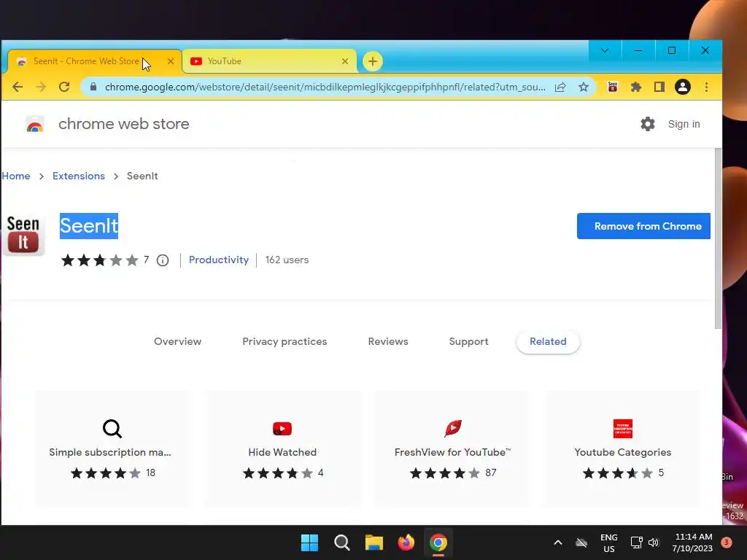The width and height of the screenshot is (747, 560).
Task: Expand the tab search dropdown arrow
Action: pos(605,50)
